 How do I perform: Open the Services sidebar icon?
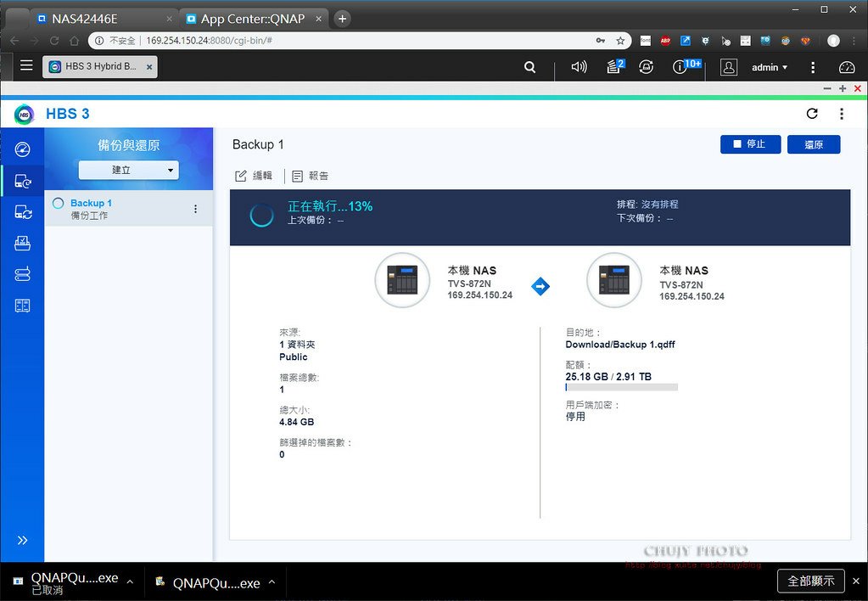click(22, 306)
